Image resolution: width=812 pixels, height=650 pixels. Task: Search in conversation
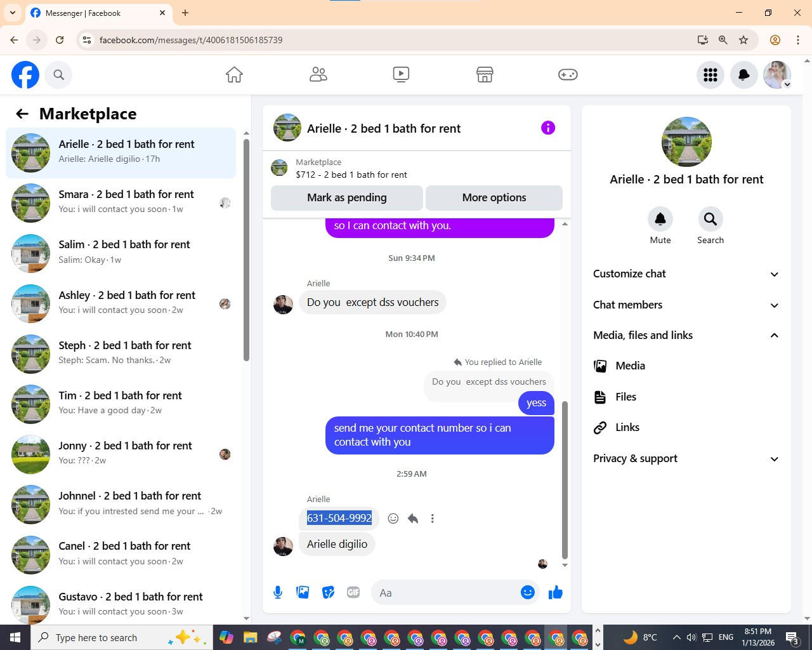click(710, 219)
